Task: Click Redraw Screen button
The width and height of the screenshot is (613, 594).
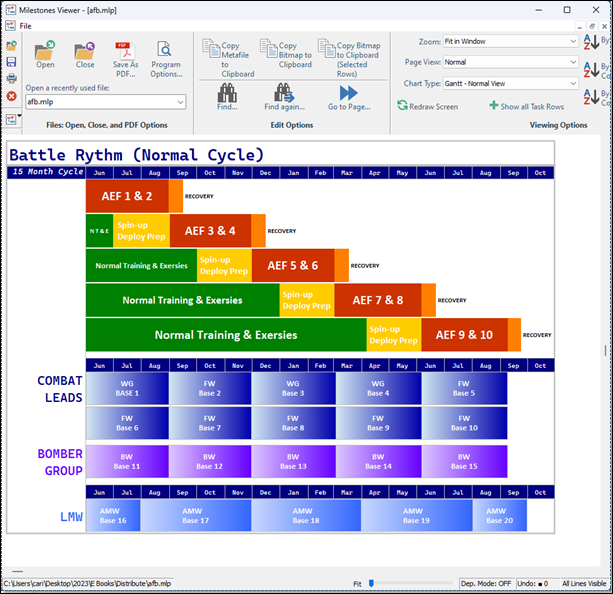Action: [428, 106]
